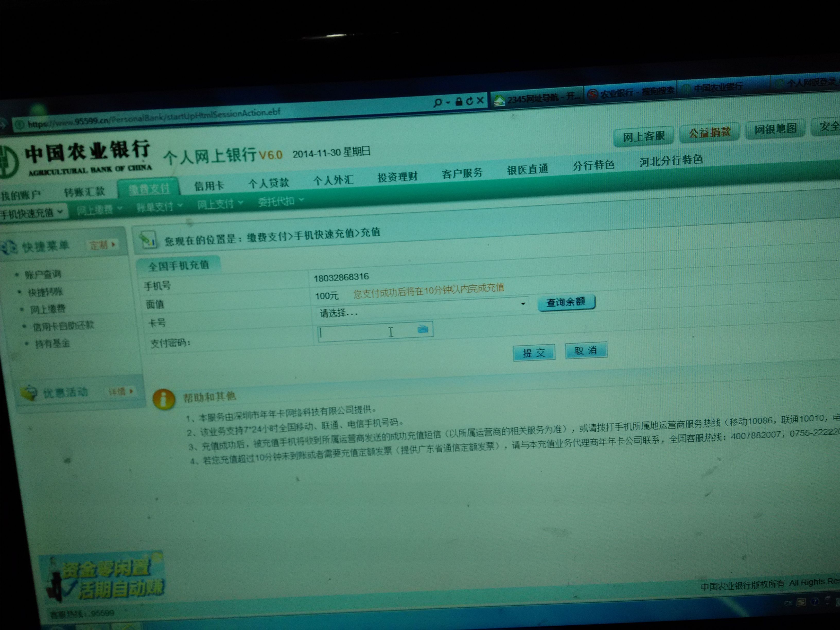The width and height of the screenshot is (840, 630).
Task: Click the 提交 button
Action: click(x=534, y=353)
